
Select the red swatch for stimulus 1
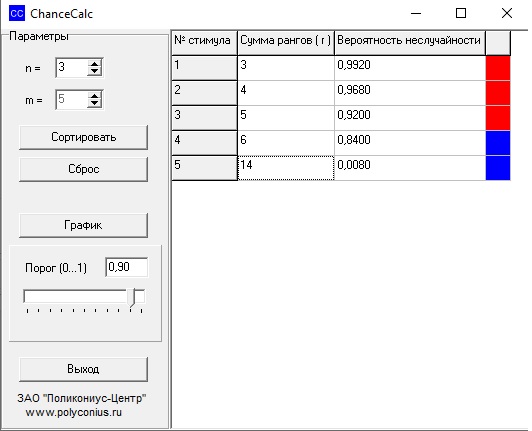[498, 68]
